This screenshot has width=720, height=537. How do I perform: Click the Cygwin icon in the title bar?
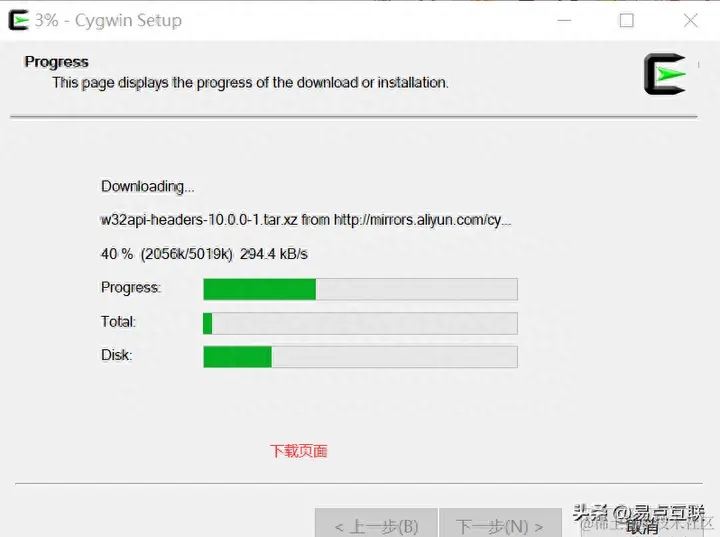click(x=19, y=20)
